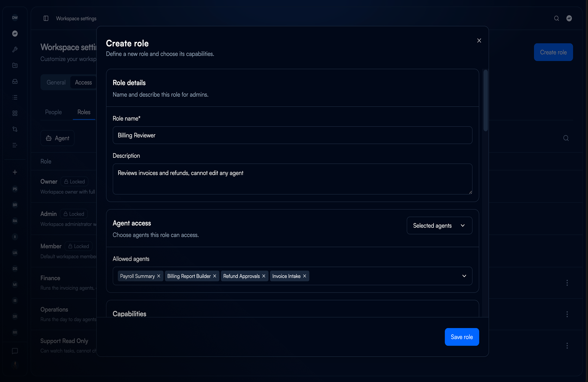Remove the Refund Approvals tag
588x382 pixels.
click(x=264, y=276)
